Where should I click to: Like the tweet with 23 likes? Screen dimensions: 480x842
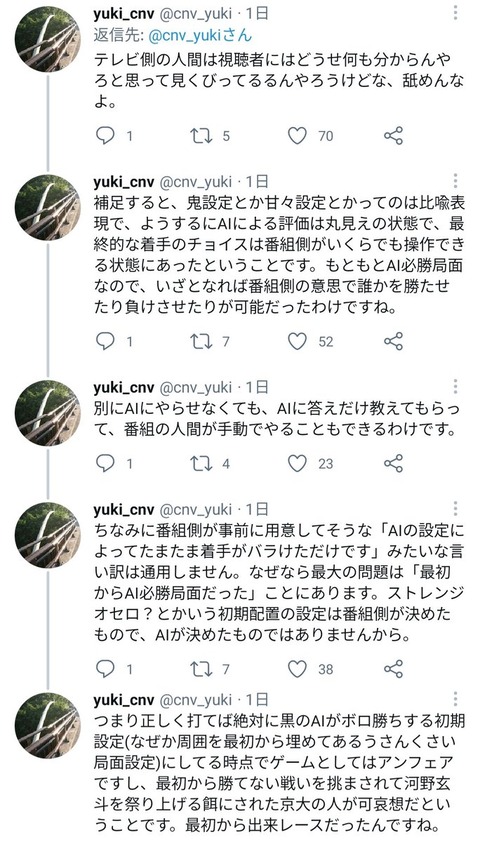pos(297,463)
